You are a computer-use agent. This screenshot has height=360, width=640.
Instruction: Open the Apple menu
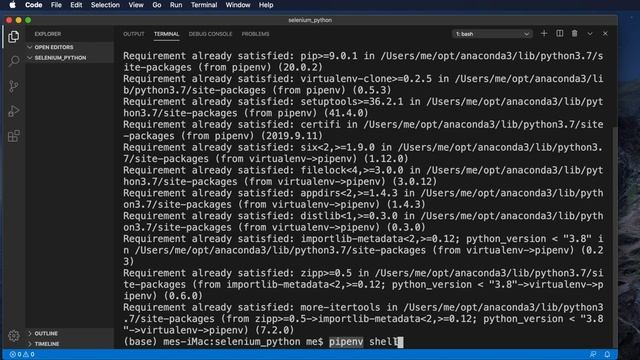pyautogui.click(x=13, y=5)
